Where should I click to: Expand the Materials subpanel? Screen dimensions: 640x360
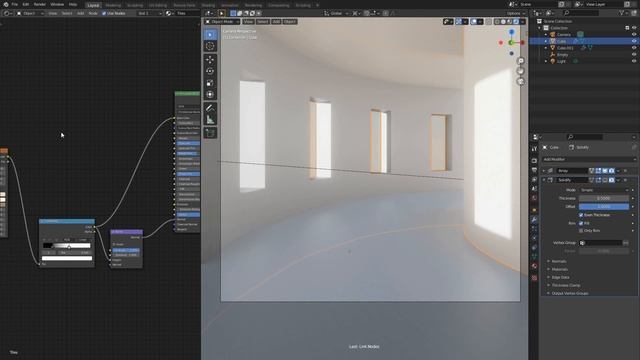560,269
